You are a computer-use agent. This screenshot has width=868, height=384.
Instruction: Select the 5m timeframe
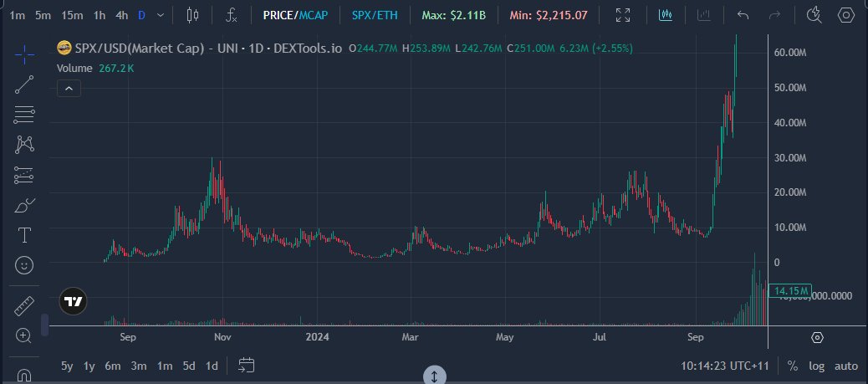[x=43, y=15]
